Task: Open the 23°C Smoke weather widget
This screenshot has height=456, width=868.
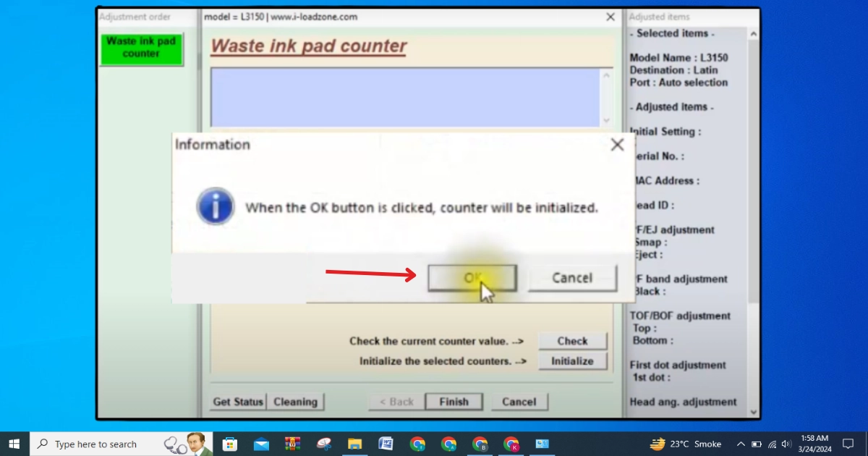Action: coord(686,444)
